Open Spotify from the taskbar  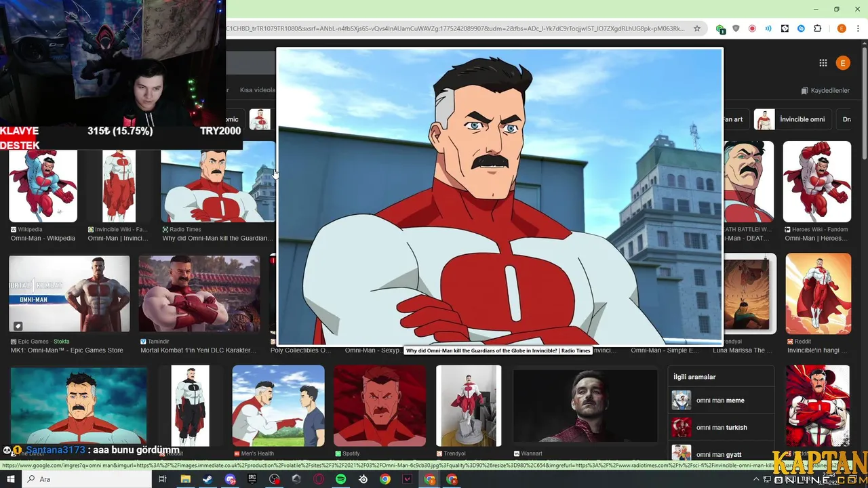coord(341,479)
